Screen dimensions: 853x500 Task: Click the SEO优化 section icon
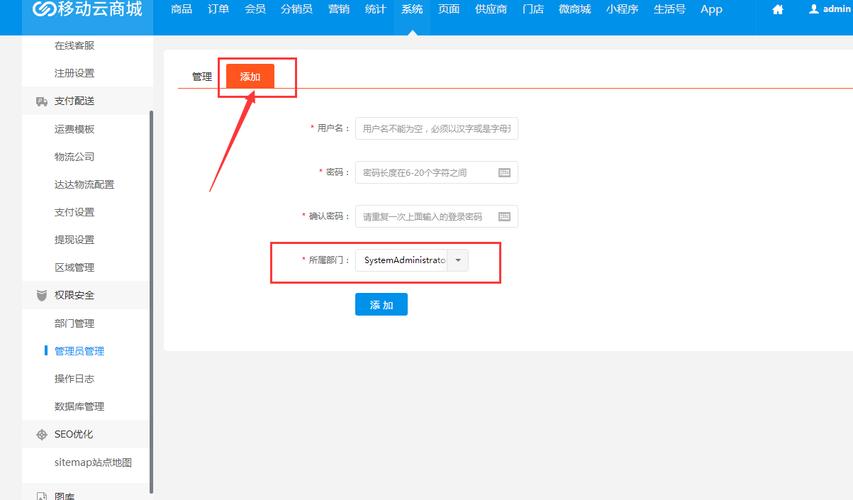coord(41,435)
